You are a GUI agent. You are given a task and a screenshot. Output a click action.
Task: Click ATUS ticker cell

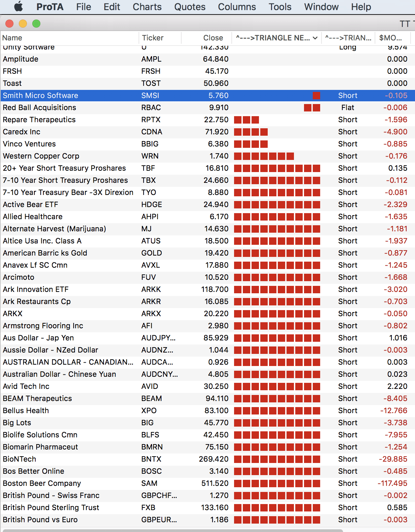click(x=151, y=241)
